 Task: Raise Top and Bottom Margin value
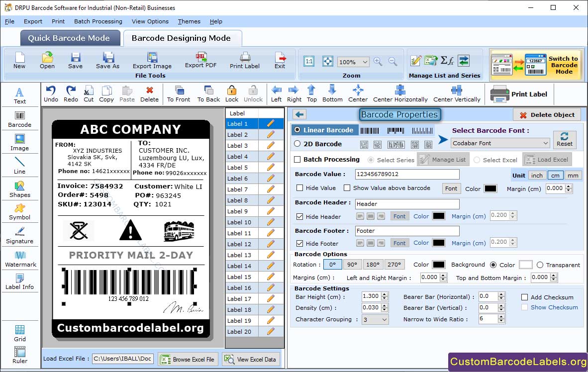(554, 276)
